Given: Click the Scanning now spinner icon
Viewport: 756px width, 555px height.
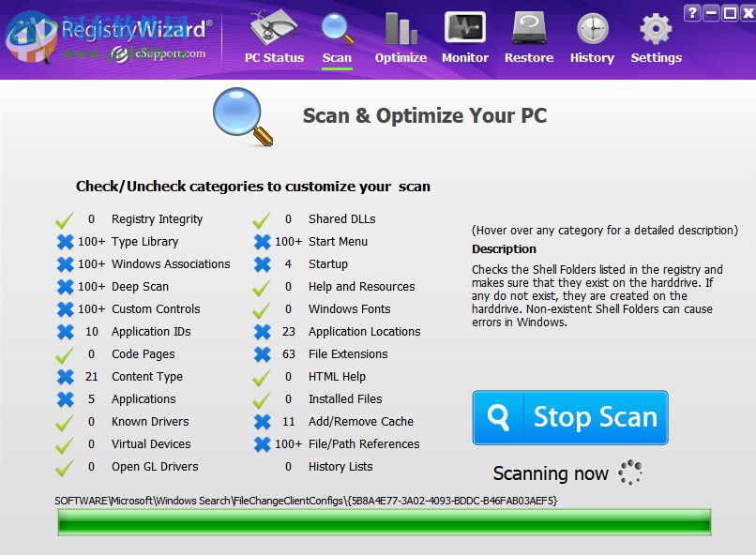Looking at the screenshot, I should 629,473.
